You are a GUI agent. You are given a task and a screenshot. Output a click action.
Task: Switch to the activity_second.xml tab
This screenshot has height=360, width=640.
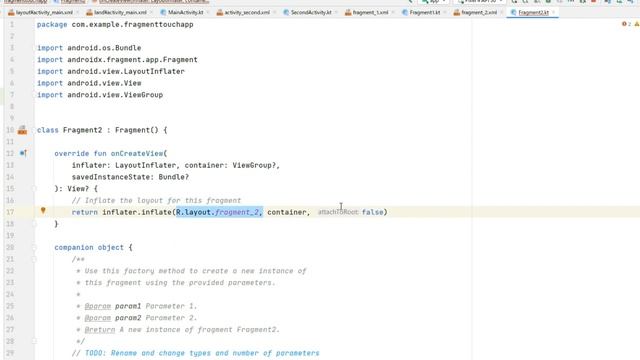pyautogui.click(x=247, y=13)
